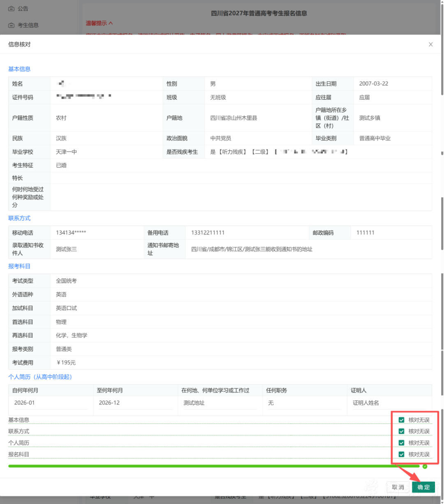The image size is (444, 504).
Task: Click the 户籍地 value 四川省凉山州木里县
Action: [x=234, y=118]
